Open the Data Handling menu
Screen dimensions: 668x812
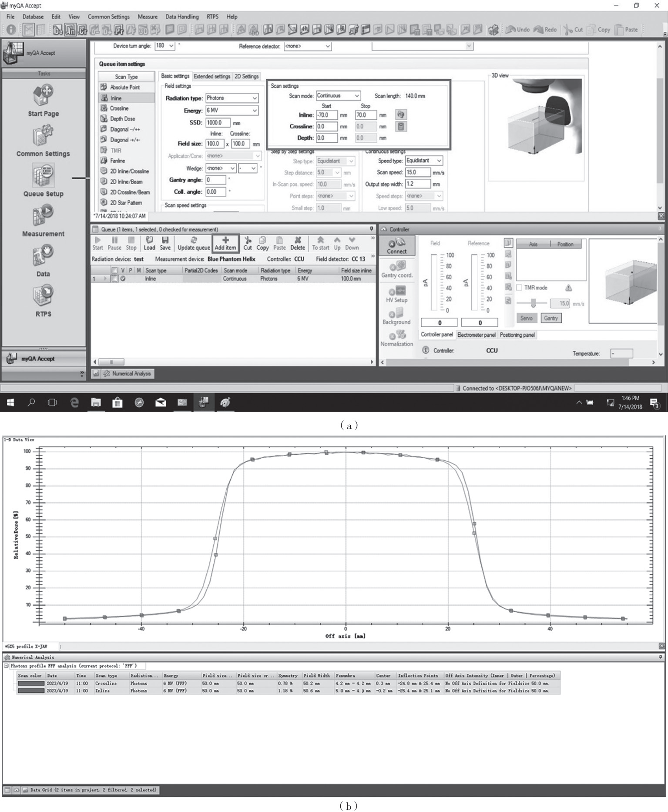[182, 17]
